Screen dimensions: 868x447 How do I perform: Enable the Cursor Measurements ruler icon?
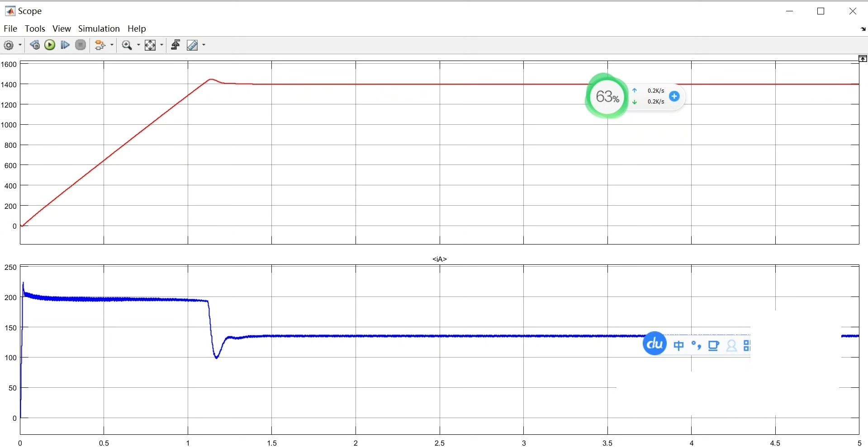(192, 45)
